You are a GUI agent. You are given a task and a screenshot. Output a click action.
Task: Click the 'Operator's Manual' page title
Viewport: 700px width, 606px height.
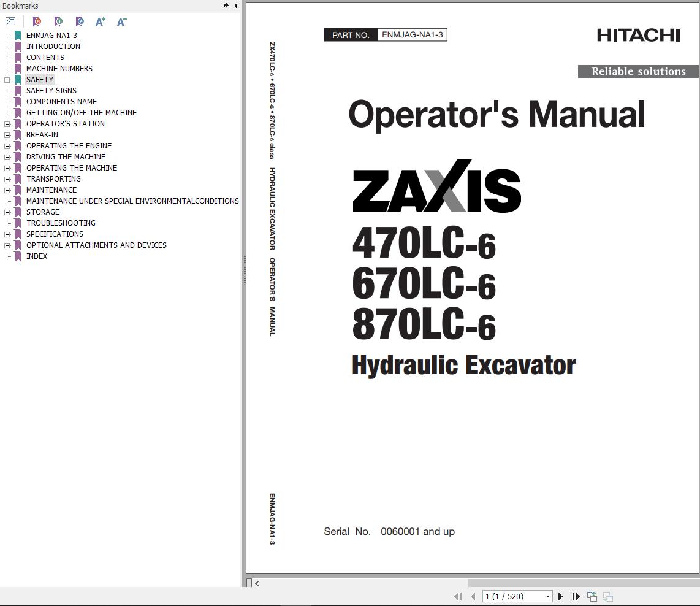pyautogui.click(x=496, y=115)
